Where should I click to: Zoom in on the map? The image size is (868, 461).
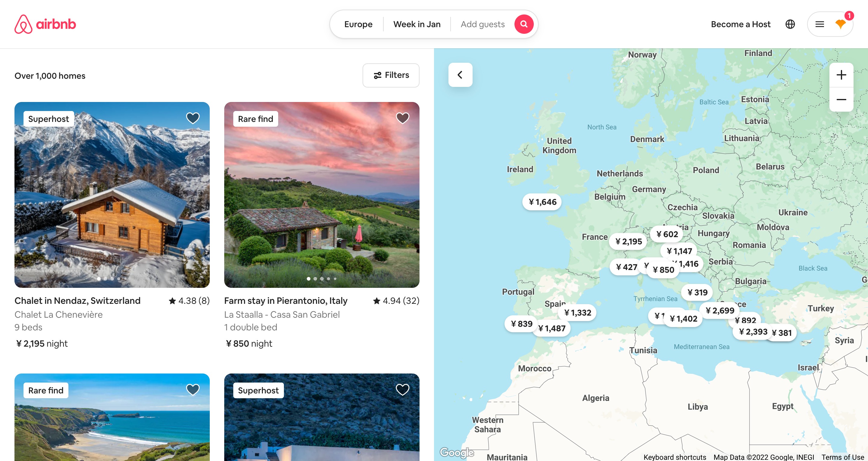click(841, 75)
